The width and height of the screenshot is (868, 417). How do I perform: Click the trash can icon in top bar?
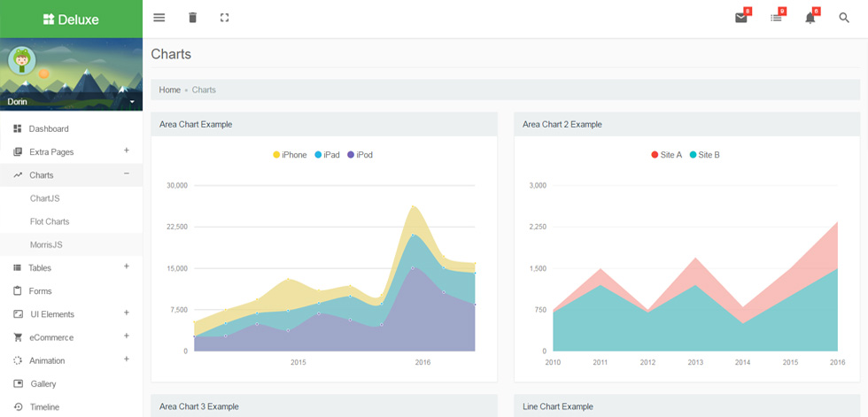[x=192, y=18]
